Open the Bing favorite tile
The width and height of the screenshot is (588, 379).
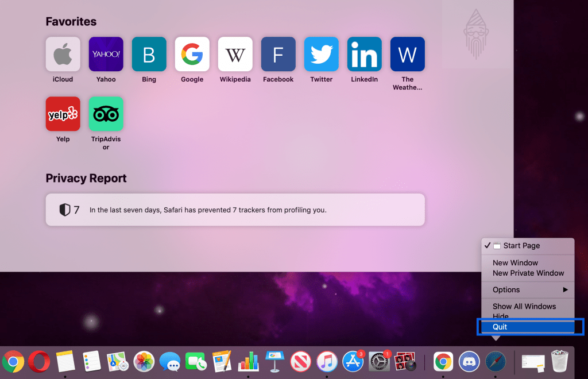[149, 54]
